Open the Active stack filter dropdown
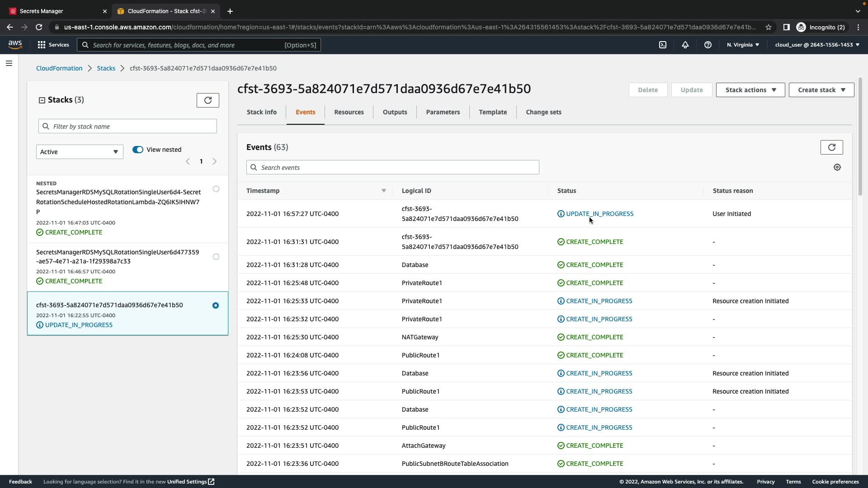Screen dimensions: 868x488 pyautogui.click(x=80, y=152)
